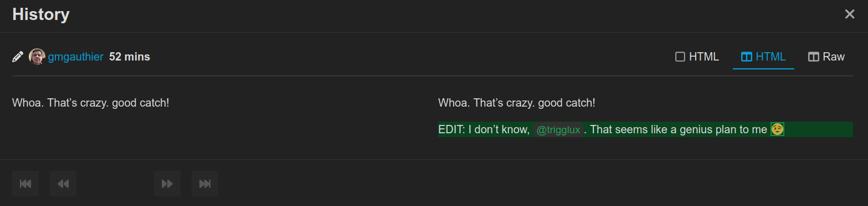
Task: Click the History dialog title
Action: point(41,14)
